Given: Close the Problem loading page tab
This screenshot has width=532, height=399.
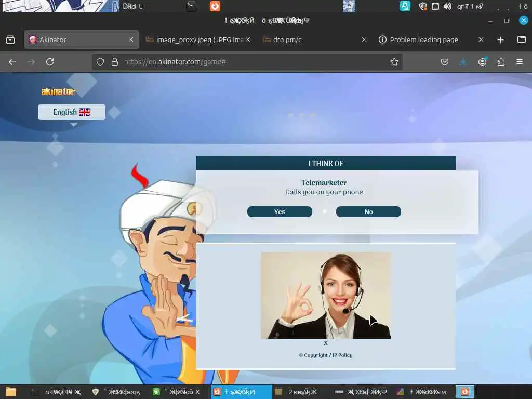Looking at the screenshot, I should (x=481, y=39).
